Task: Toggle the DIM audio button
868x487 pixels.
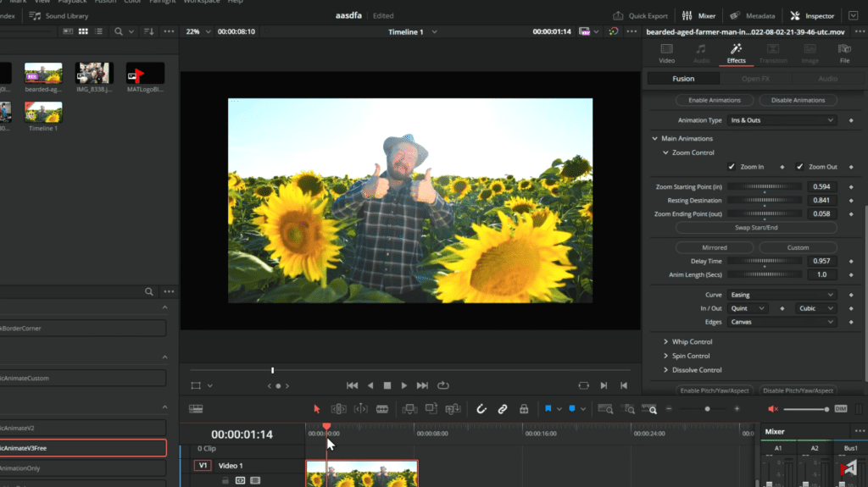Action: click(840, 409)
